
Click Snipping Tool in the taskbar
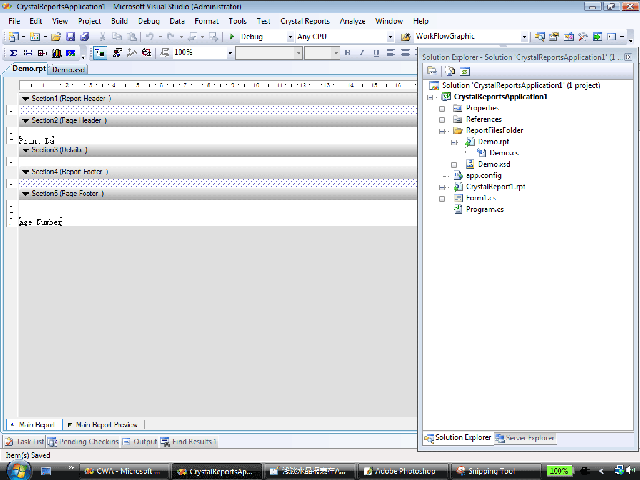tap(491, 471)
